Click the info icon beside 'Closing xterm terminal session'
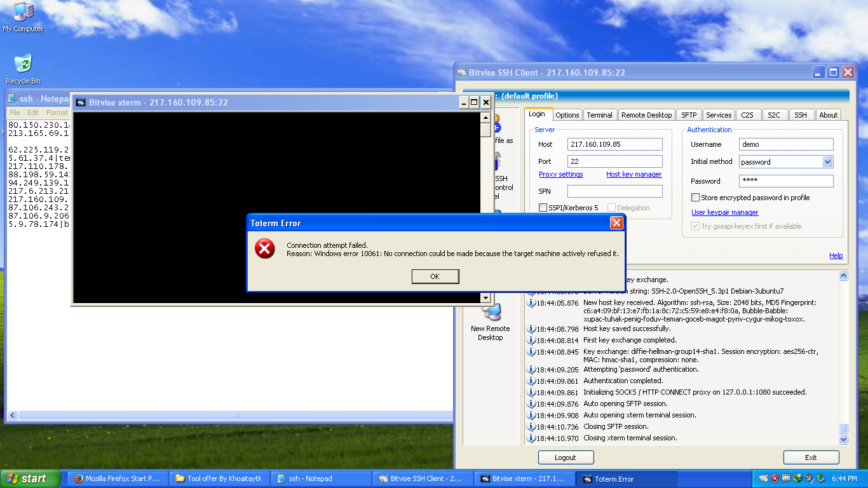The width and height of the screenshot is (868, 488). pos(532,438)
